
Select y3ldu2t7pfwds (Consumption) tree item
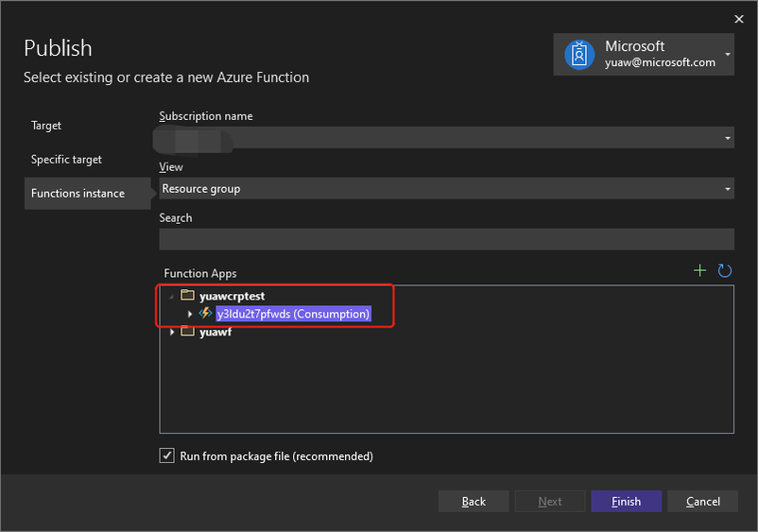tap(293, 314)
